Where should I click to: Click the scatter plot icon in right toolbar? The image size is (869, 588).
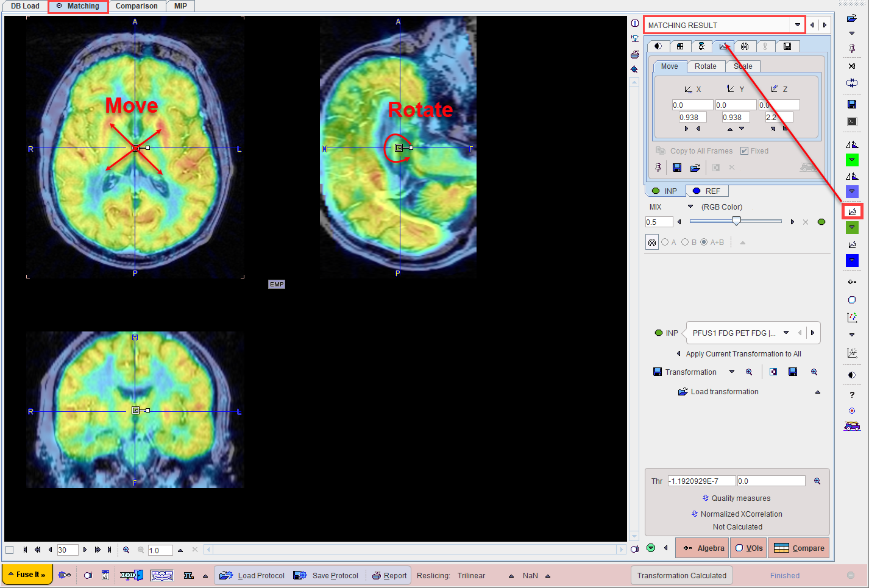(852, 317)
